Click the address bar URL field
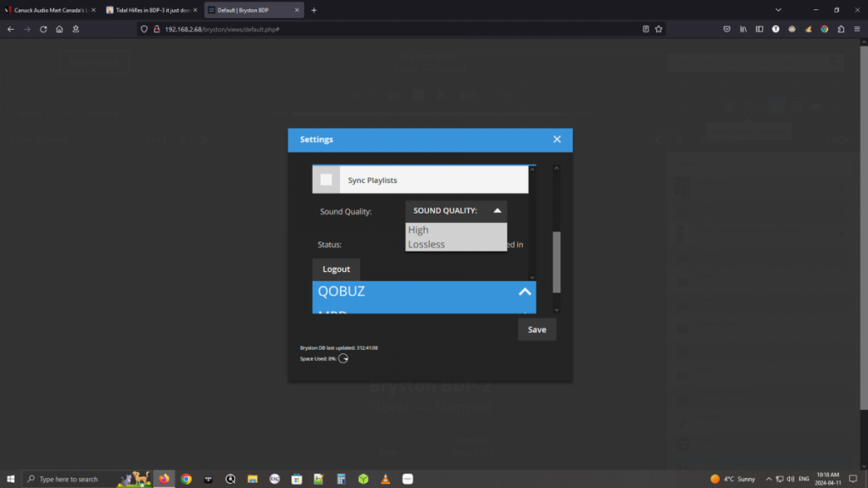Image resolution: width=868 pixels, height=488 pixels. tap(401, 30)
